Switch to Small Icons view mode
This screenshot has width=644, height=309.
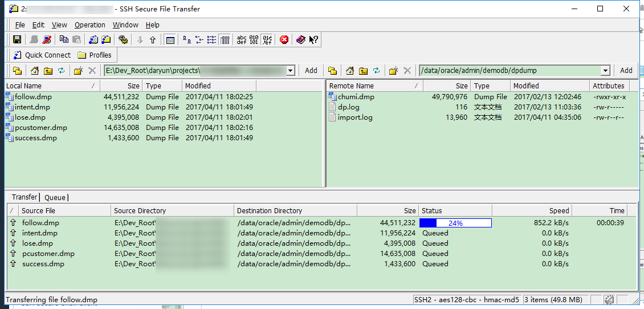199,40
